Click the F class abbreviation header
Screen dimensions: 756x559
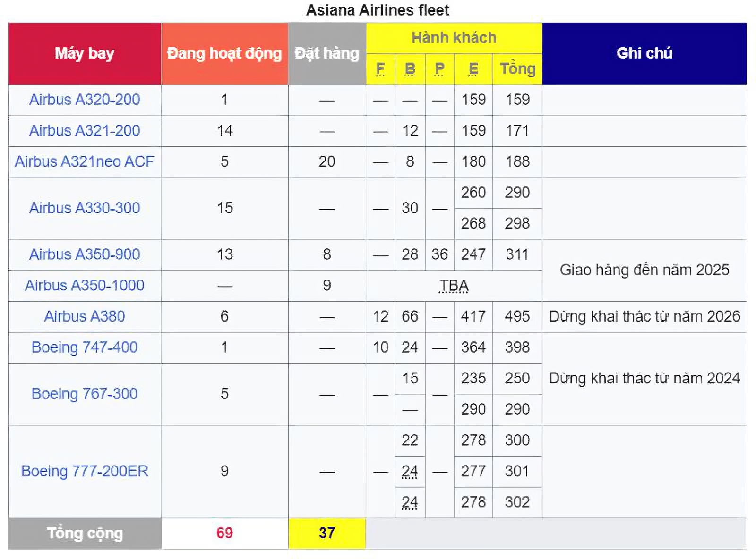pos(380,69)
